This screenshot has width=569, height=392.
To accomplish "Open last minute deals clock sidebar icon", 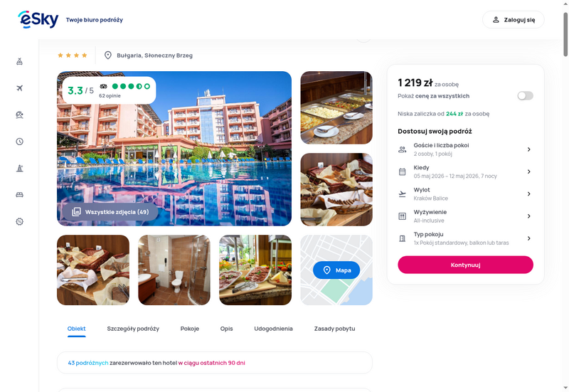I will [20, 142].
